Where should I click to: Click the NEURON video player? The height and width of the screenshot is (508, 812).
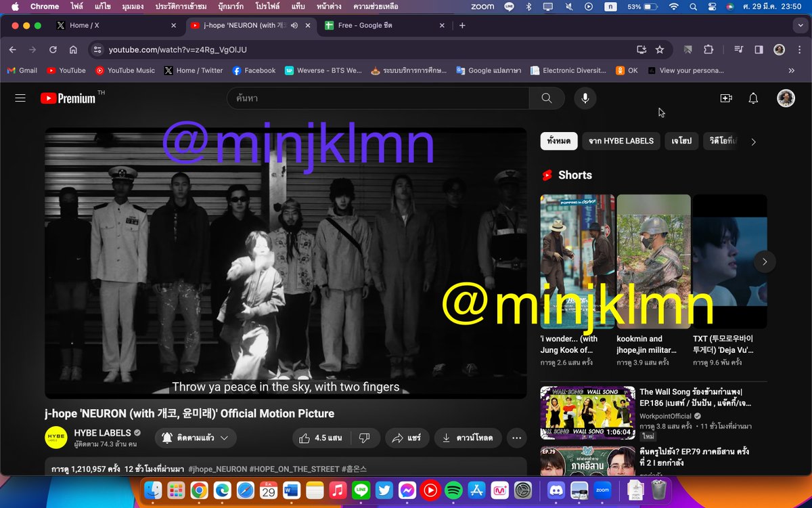(286, 263)
